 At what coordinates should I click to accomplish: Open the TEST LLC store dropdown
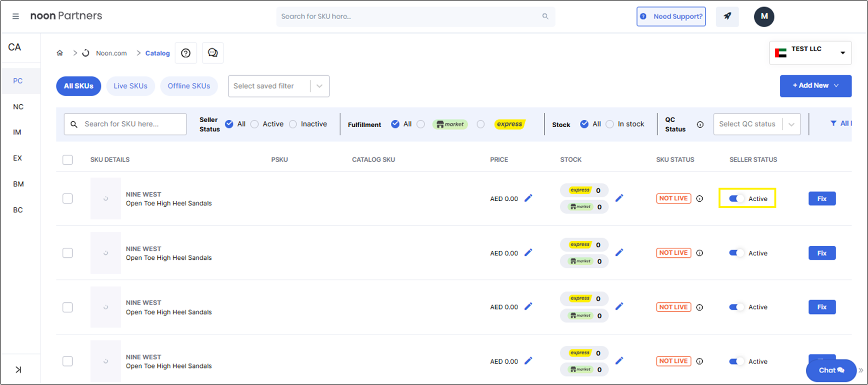[810, 53]
